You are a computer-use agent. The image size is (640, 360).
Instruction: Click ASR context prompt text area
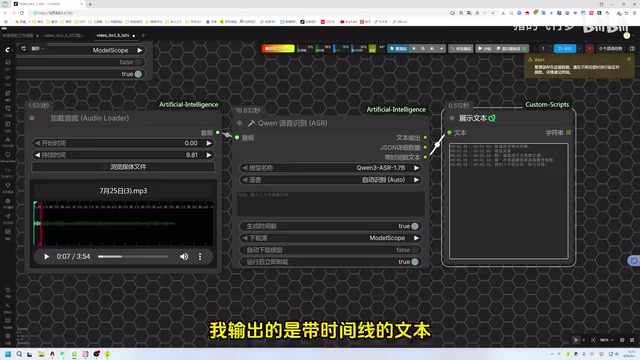[331, 203]
